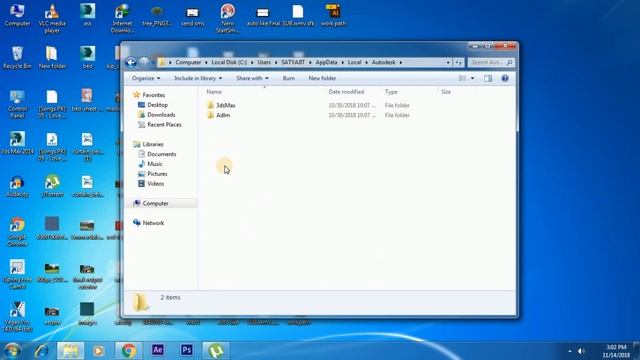
Task: Show hidden system tray icons
Action: (x=570, y=351)
